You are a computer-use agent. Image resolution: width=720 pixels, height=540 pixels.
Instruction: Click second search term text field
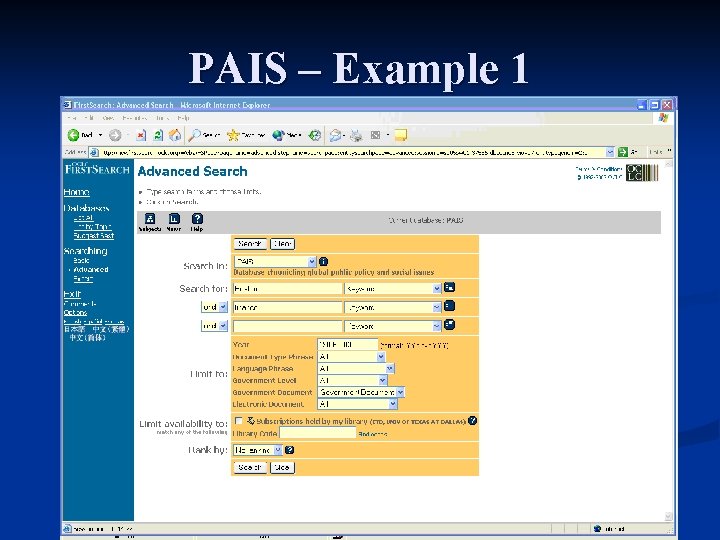[x=287, y=308]
